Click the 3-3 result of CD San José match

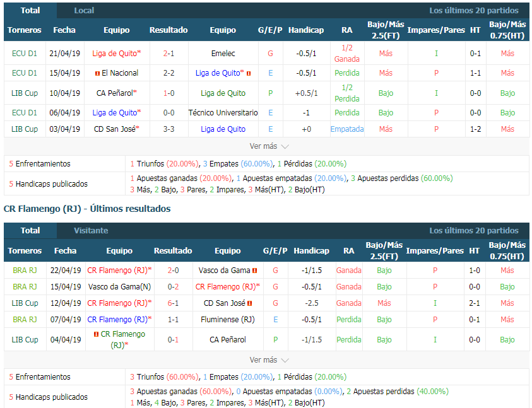[x=168, y=129]
